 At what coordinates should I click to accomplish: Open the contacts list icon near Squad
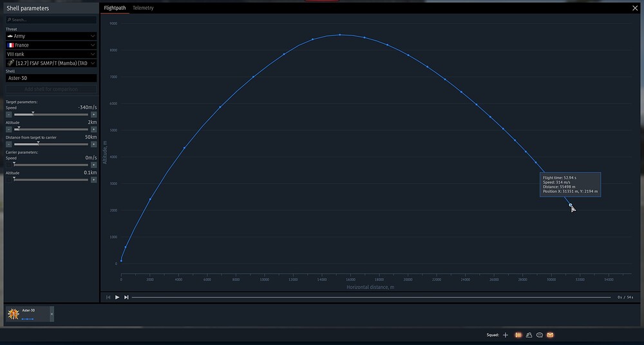[518, 335]
